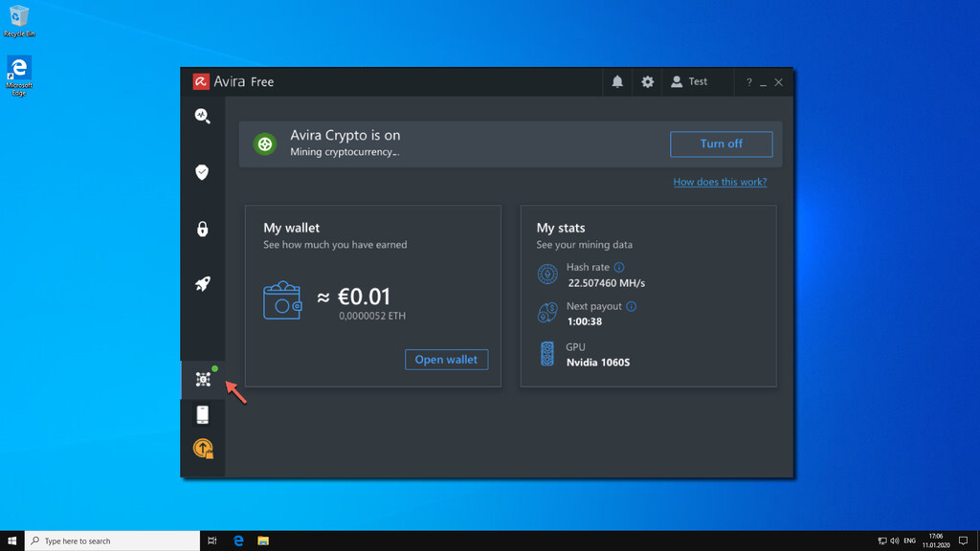Click the €0.01 wallet balance
The height and width of the screenshot is (551, 980).
[x=364, y=297]
